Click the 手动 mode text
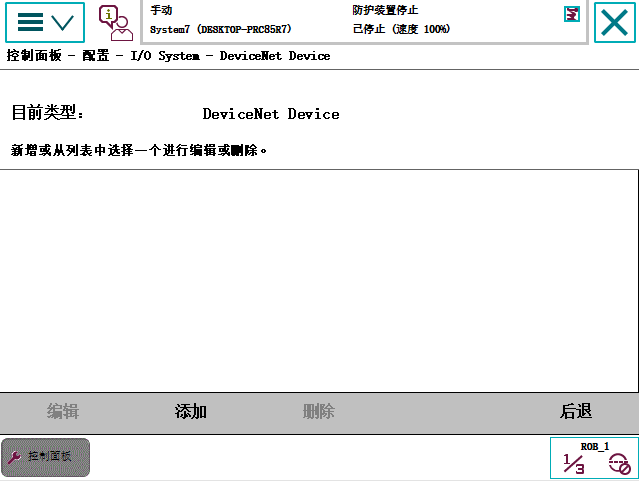This screenshot has height=482, width=639. click(x=161, y=10)
